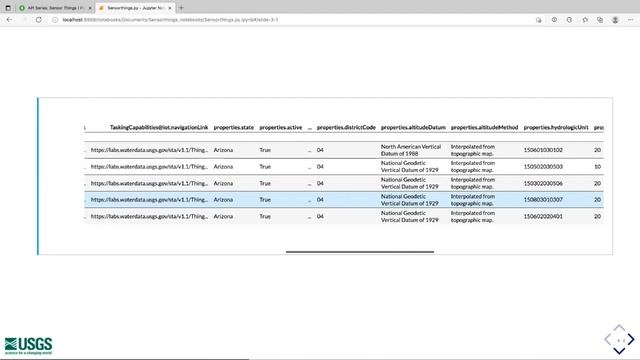Click Arizona in the highlighted 150803010307 row
Image resolution: width=640 pixels, height=360 pixels.
coord(223,200)
